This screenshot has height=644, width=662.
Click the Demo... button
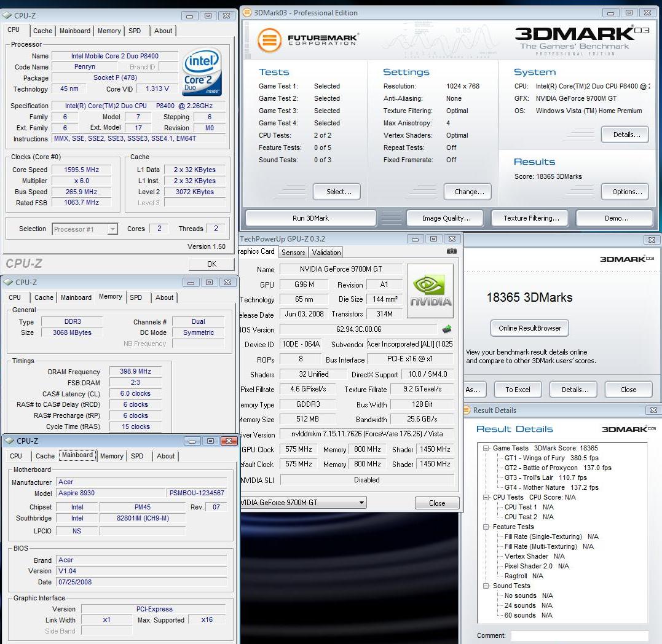(x=615, y=218)
